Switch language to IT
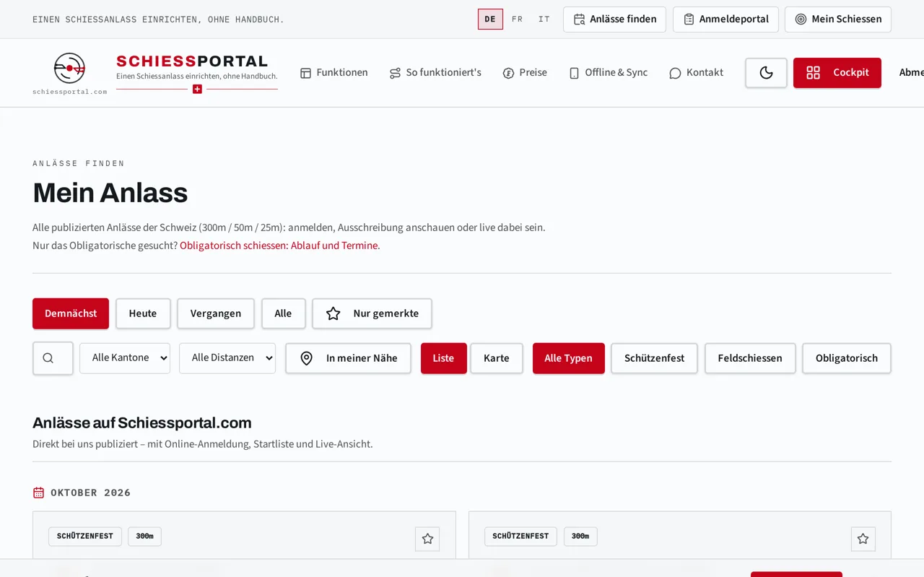The height and width of the screenshot is (577, 924). pyautogui.click(x=544, y=19)
